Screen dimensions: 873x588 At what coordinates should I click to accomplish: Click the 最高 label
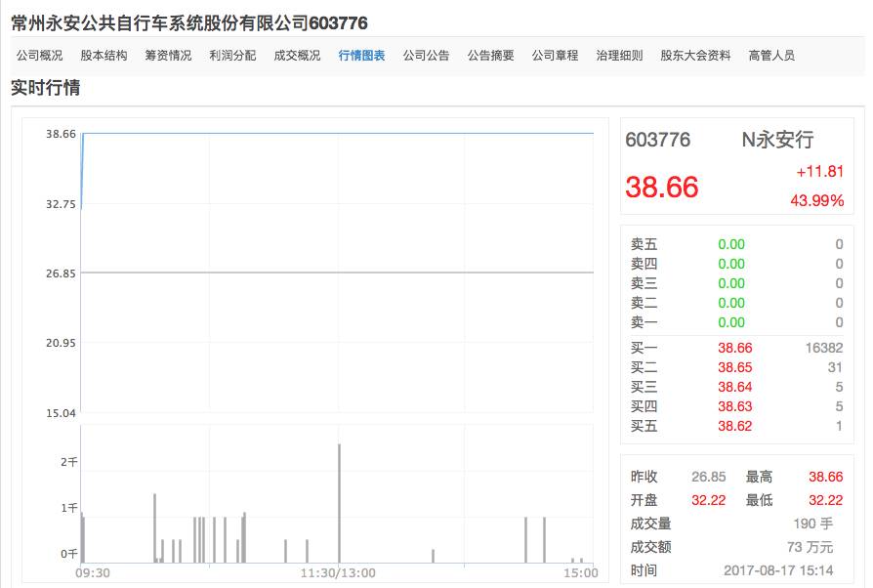(x=760, y=477)
